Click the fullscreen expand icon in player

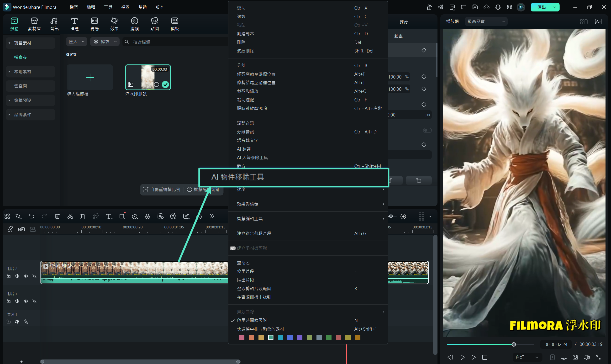[598, 357]
